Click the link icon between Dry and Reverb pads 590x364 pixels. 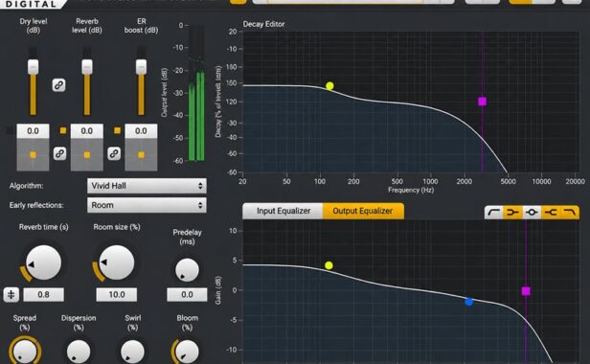(x=59, y=153)
